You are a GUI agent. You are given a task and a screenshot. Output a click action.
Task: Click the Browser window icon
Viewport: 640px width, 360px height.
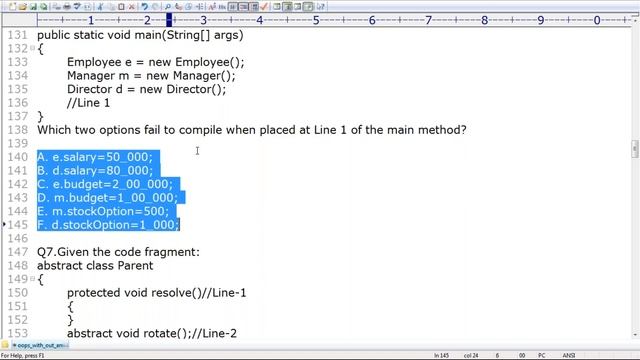click(277, 7)
